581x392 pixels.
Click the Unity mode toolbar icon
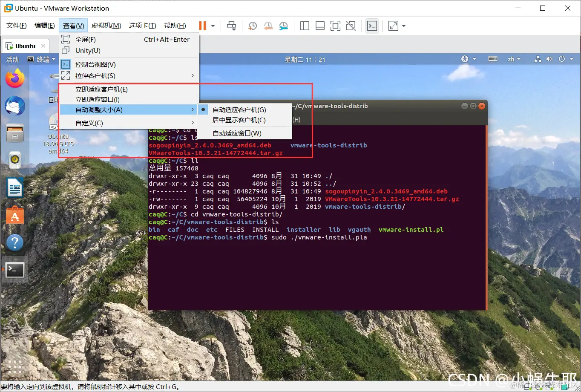(351, 26)
